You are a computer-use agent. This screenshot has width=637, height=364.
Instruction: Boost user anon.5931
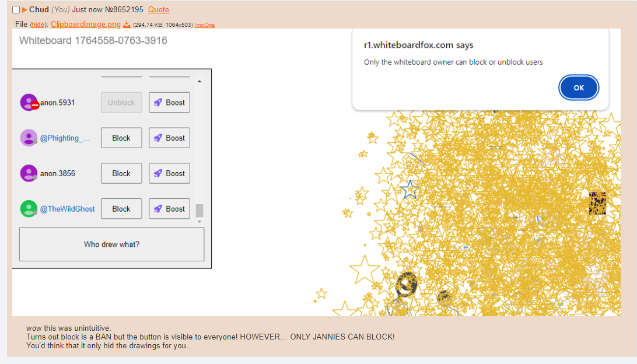(169, 103)
